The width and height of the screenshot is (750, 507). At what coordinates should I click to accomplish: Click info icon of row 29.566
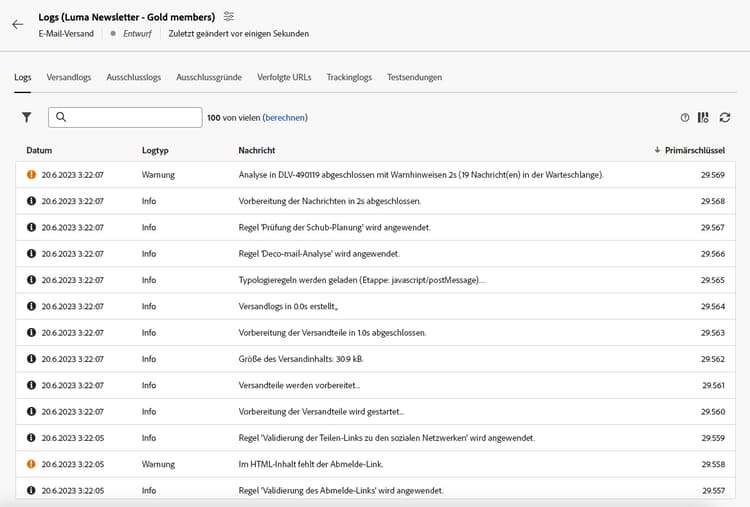[x=31, y=254]
